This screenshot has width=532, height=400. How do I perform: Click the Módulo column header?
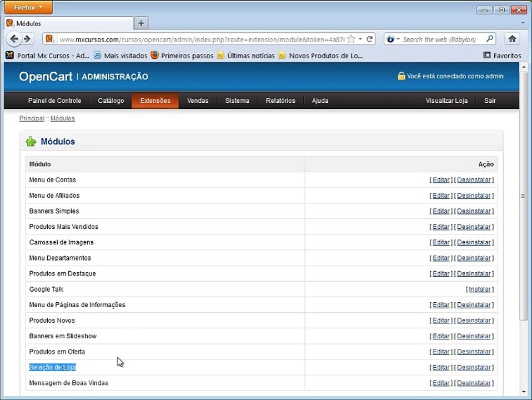point(40,164)
